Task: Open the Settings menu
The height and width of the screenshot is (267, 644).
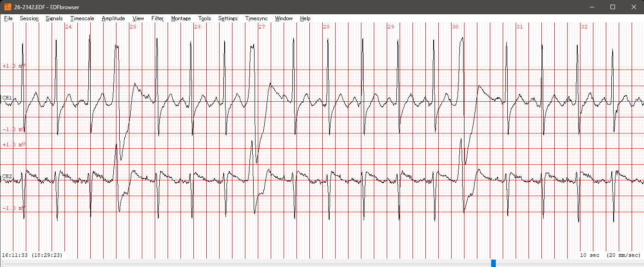Action: 228,18
